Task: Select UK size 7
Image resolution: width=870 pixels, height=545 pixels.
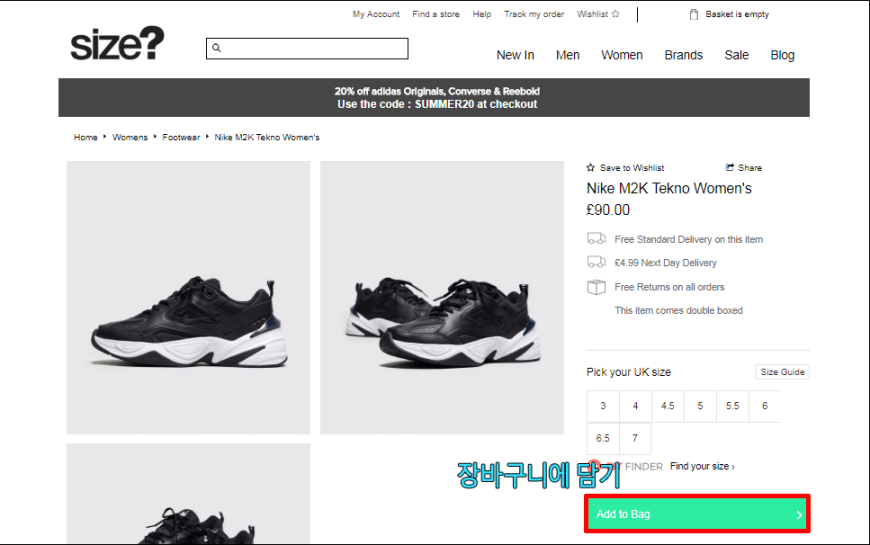Action: click(x=635, y=438)
